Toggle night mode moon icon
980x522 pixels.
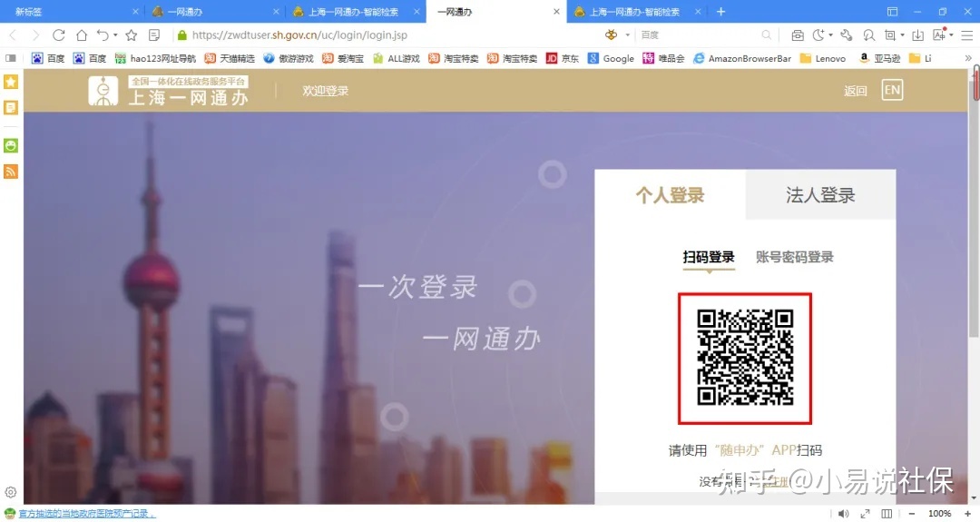click(818, 35)
